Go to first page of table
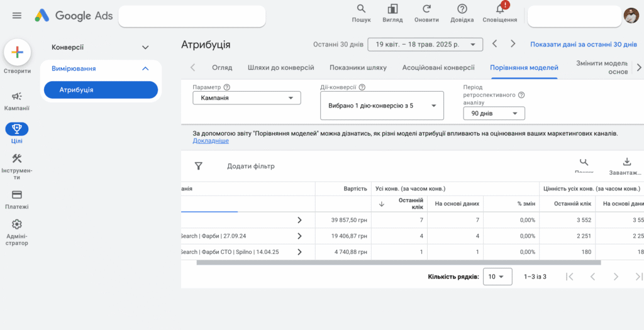The image size is (644, 330). point(569,277)
